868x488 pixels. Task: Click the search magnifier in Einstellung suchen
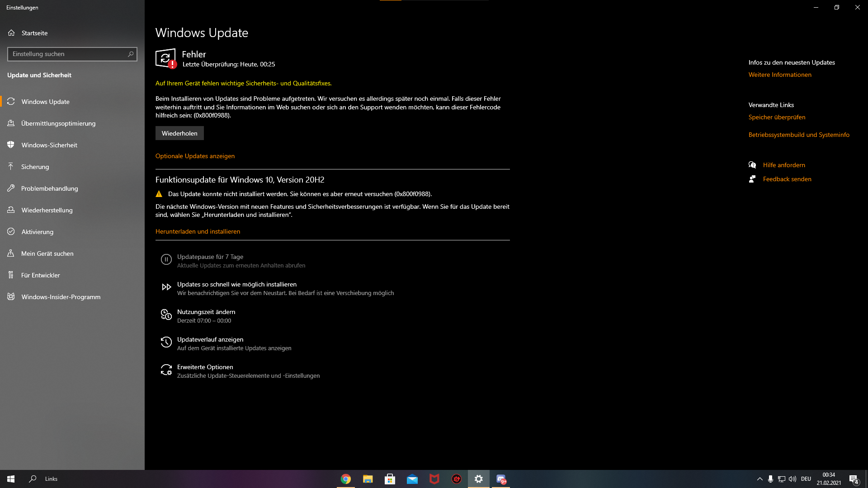pos(131,54)
